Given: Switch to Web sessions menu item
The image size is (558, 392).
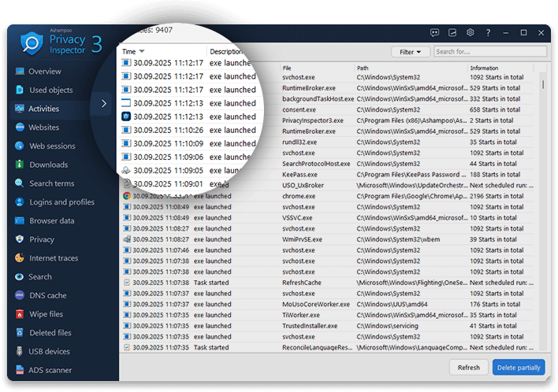Looking at the screenshot, I should click(x=52, y=146).
